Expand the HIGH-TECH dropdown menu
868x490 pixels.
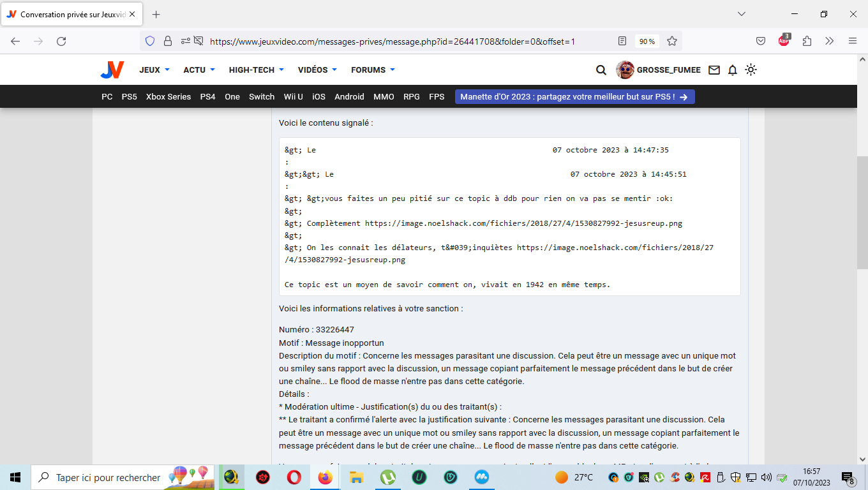click(256, 70)
